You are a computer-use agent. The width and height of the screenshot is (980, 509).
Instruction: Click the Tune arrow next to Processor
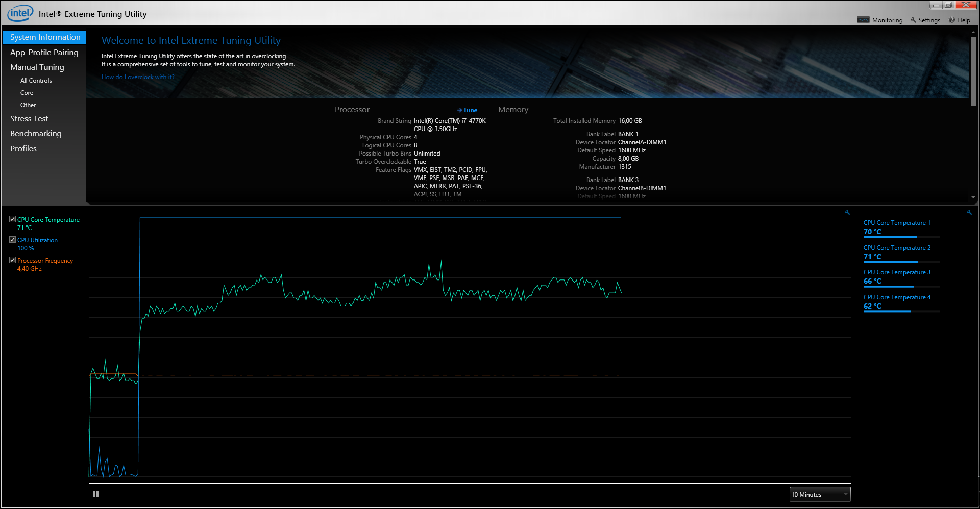467,110
